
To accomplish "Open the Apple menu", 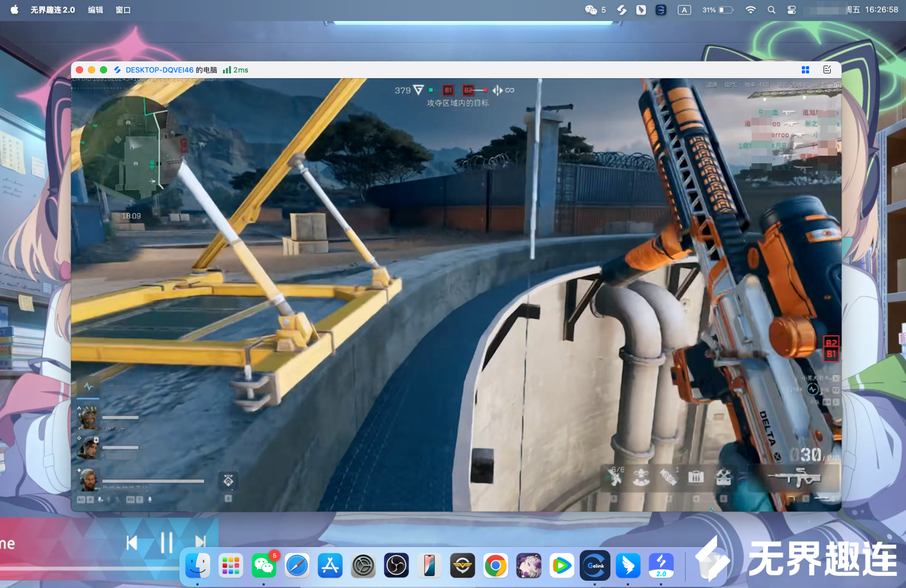I will pyautogui.click(x=14, y=10).
